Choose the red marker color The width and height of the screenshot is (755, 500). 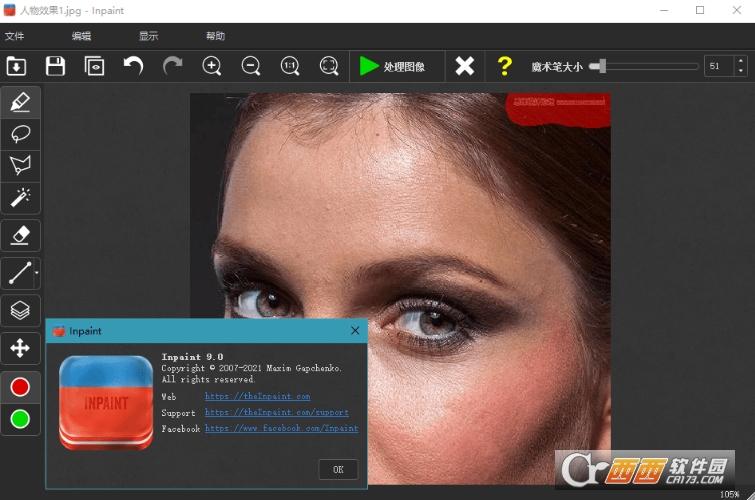(20, 387)
